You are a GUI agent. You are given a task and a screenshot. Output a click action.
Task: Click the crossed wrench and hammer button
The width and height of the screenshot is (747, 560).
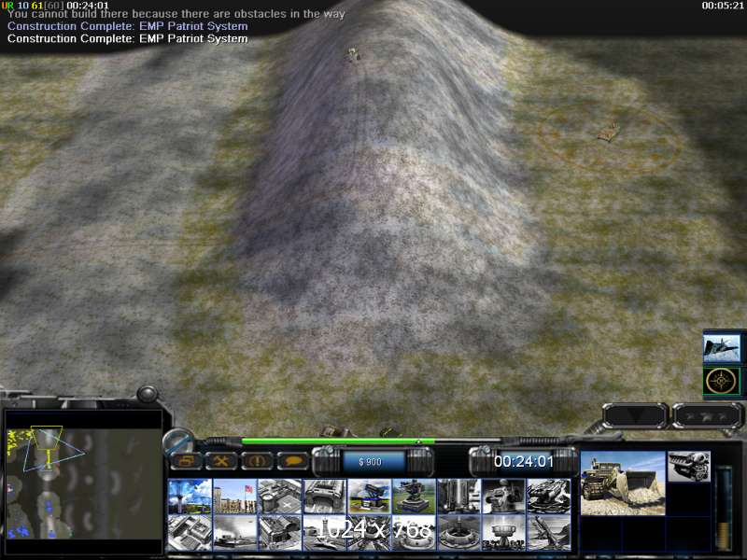point(221,461)
